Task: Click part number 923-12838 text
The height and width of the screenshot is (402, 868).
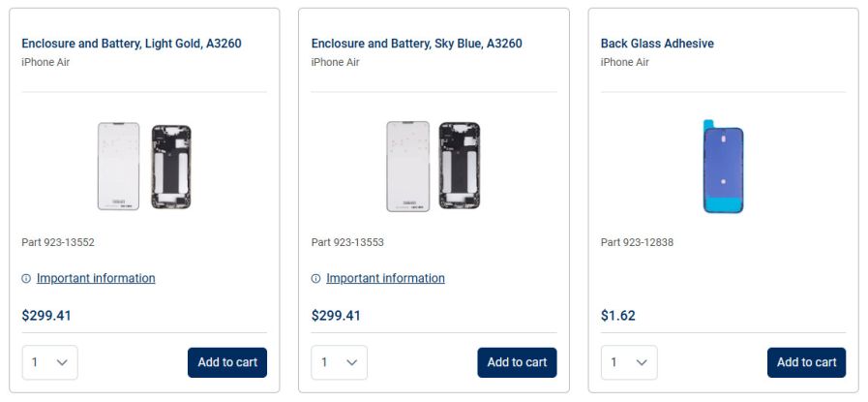Action: (637, 242)
